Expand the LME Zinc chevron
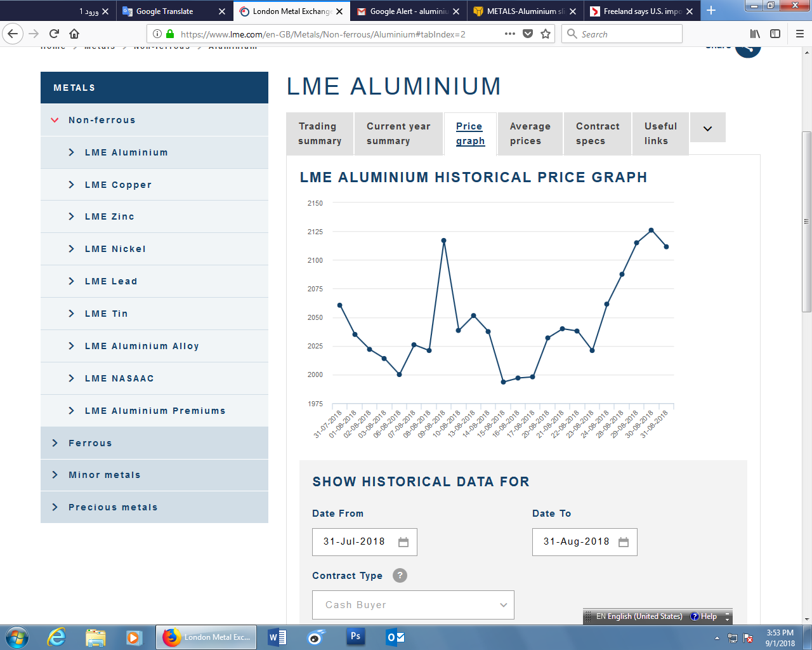 [72, 216]
